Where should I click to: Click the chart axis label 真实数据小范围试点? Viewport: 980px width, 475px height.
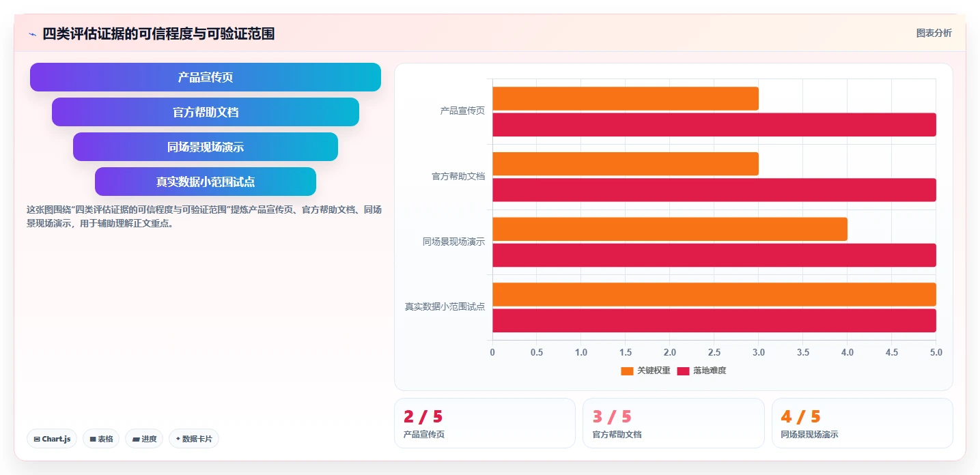(445, 306)
